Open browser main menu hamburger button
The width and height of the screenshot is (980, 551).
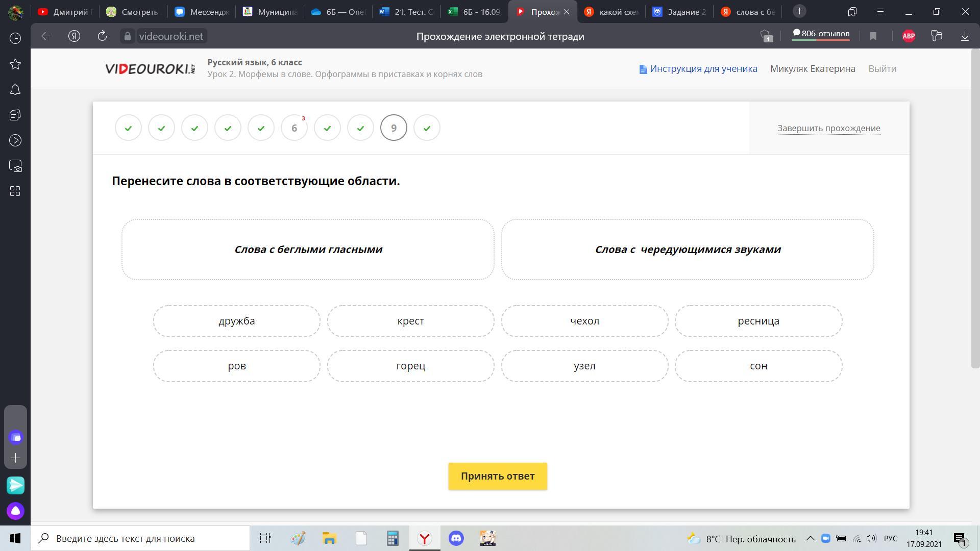pyautogui.click(x=880, y=11)
